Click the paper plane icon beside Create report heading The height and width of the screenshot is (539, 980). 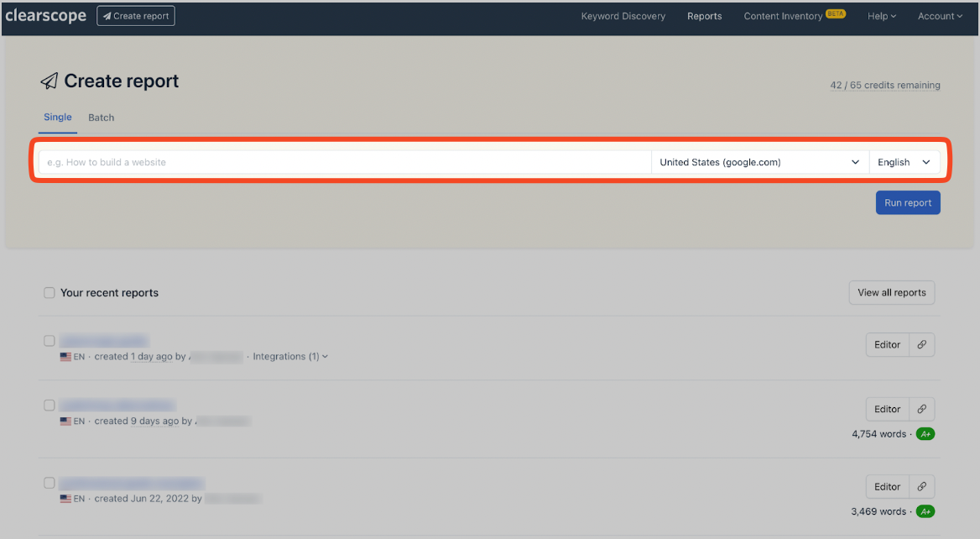click(x=50, y=81)
